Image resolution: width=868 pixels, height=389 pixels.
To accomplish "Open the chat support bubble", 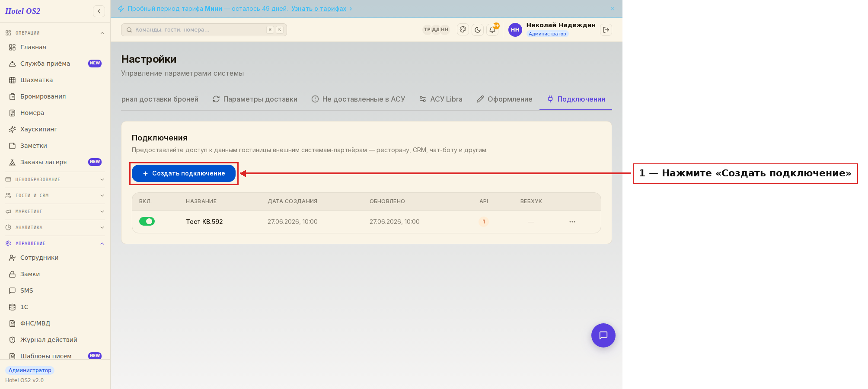I will 603,335.
